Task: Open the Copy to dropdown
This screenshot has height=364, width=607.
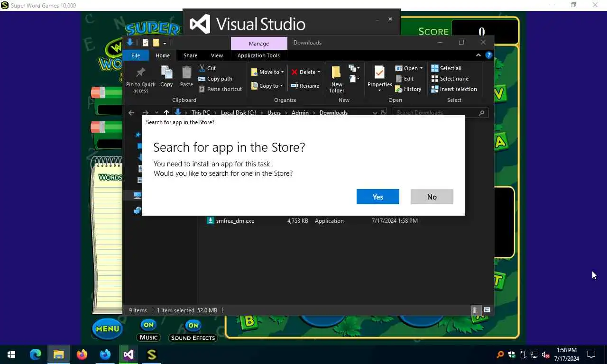Action: tap(267, 86)
